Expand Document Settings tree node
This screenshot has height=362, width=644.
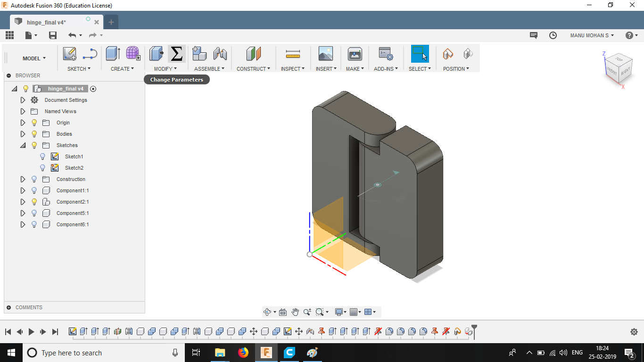[23, 100]
